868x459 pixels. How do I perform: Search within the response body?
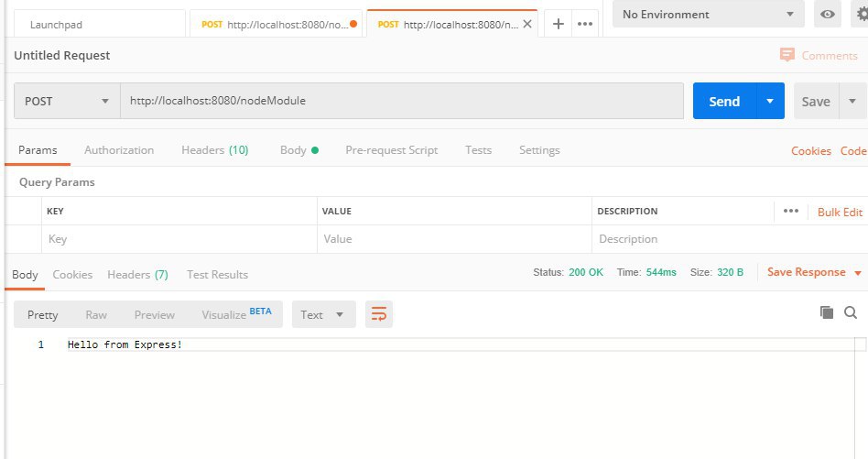tap(851, 312)
